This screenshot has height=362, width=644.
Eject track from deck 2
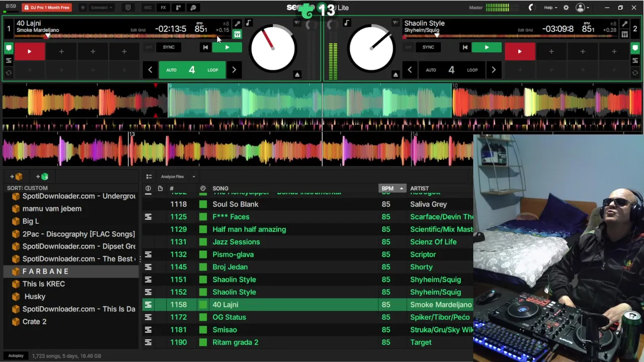click(395, 75)
